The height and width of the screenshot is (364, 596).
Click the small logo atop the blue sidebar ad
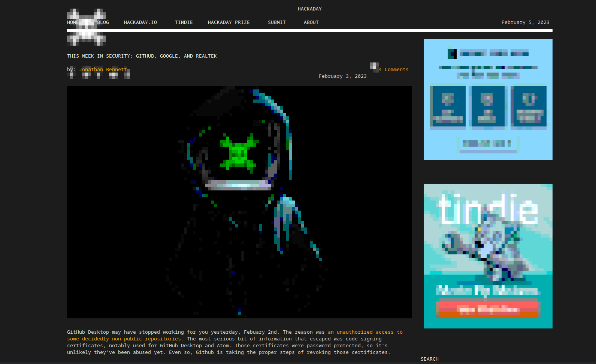pyautogui.click(x=452, y=54)
